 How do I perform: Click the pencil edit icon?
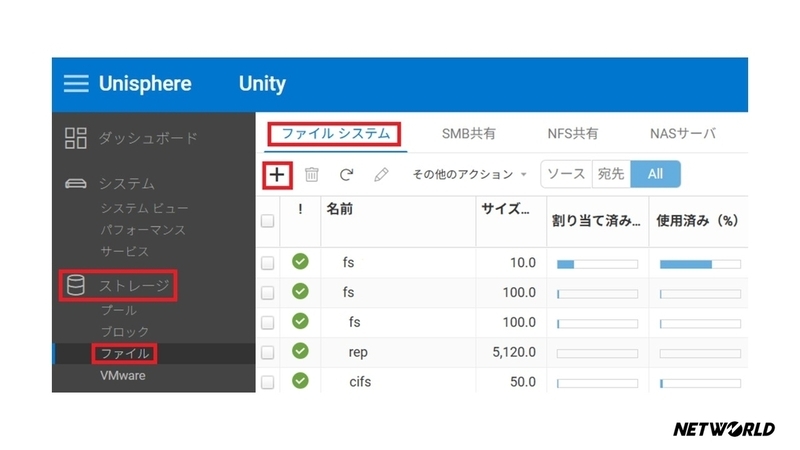[x=381, y=174]
